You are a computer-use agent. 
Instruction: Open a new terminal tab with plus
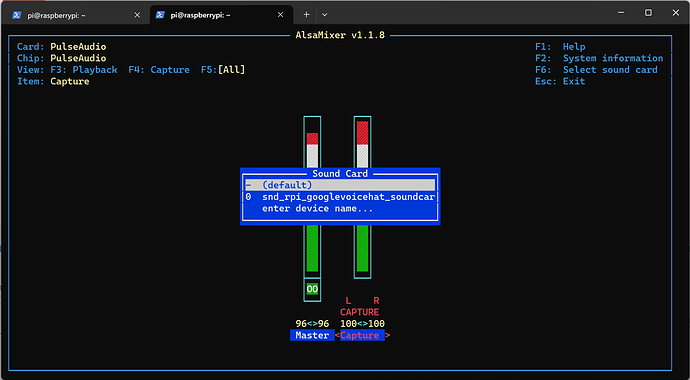click(306, 15)
